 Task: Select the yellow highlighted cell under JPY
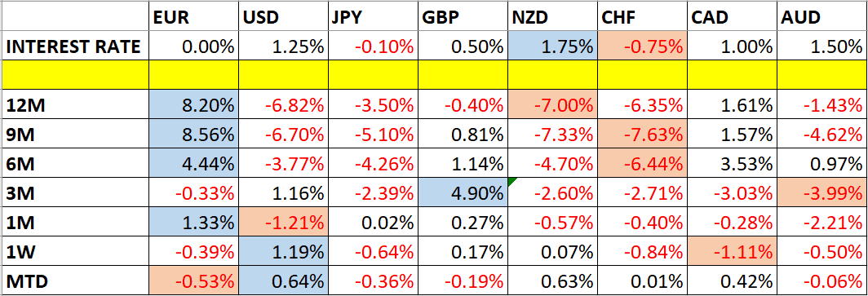373,75
